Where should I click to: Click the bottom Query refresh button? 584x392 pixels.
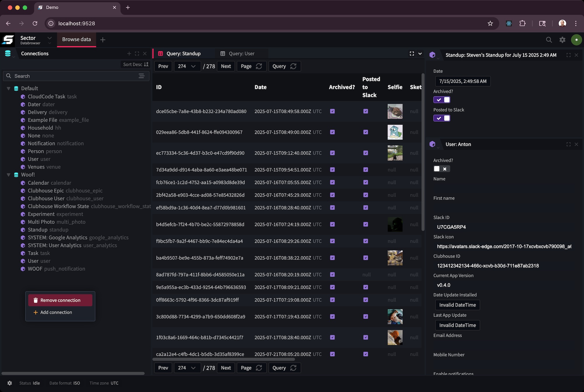(284, 368)
